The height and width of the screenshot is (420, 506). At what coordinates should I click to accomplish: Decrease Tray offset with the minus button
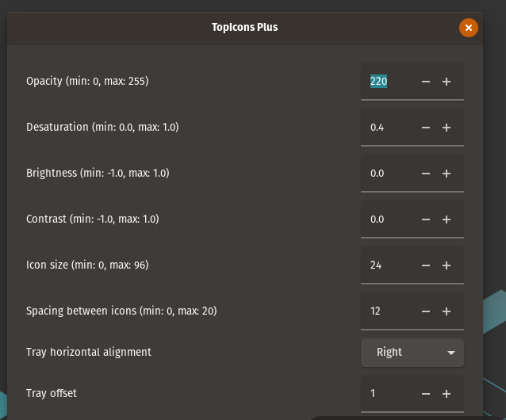[x=426, y=394]
